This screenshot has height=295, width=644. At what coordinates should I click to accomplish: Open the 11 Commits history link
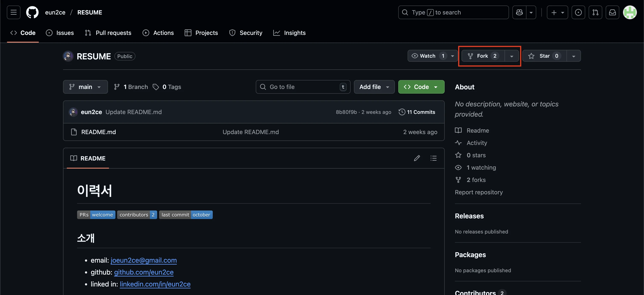pos(417,112)
